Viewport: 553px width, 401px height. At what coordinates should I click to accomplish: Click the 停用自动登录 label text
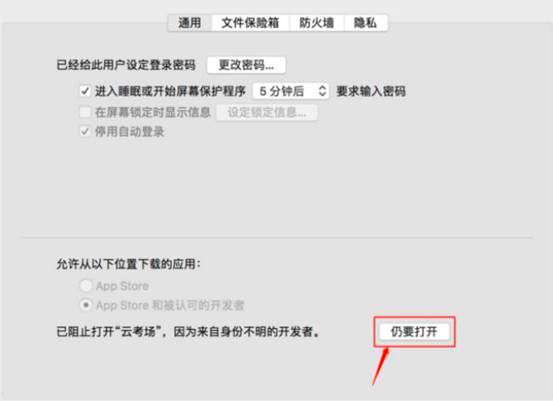coord(129,132)
